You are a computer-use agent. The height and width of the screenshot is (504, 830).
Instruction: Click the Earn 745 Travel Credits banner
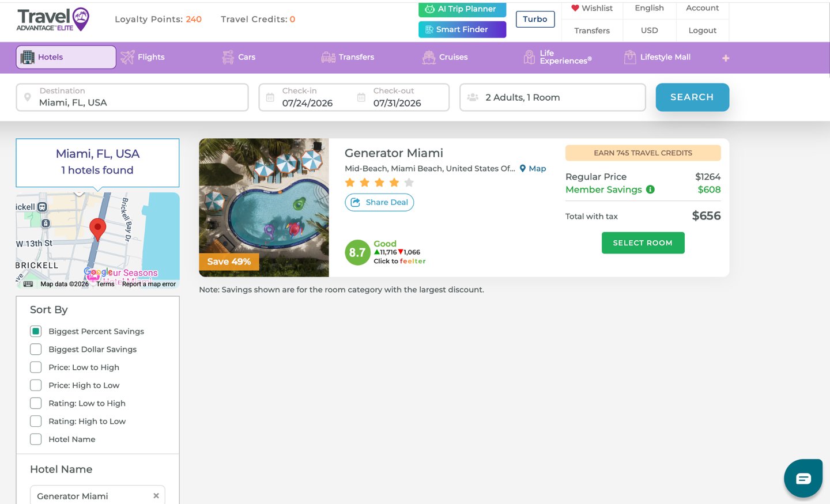(643, 153)
